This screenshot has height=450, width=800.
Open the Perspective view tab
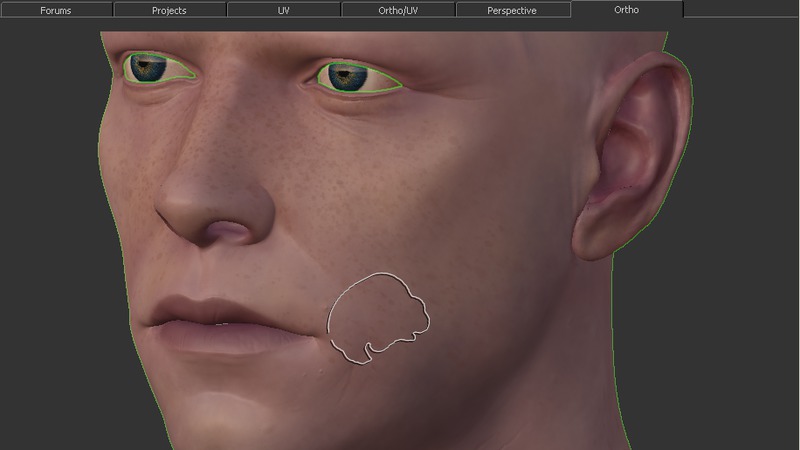pyautogui.click(x=512, y=10)
